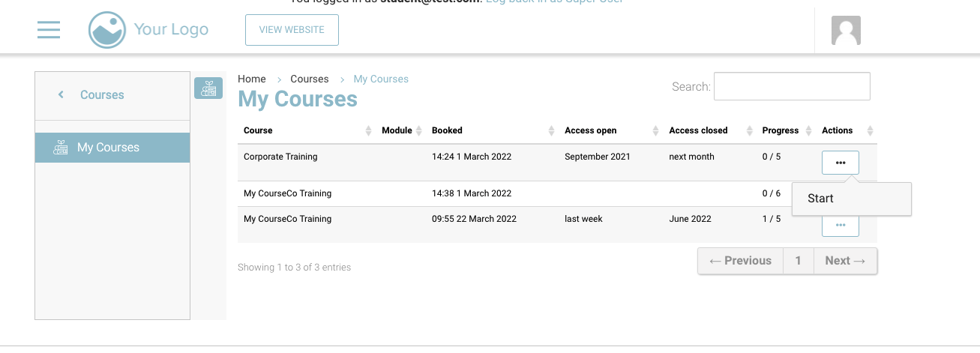The image size is (980, 353).
Task: Go to page 1 in pagination
Action: click(x=798, y=261)
